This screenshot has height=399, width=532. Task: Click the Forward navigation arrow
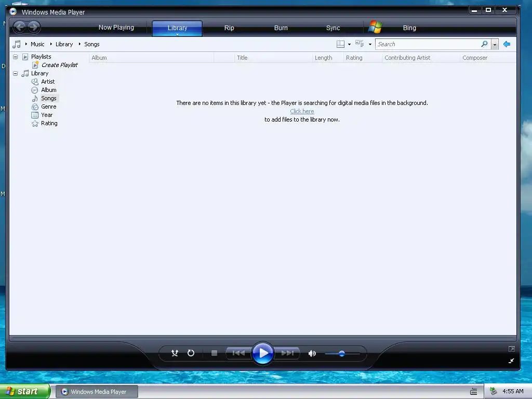click(34, 27)
